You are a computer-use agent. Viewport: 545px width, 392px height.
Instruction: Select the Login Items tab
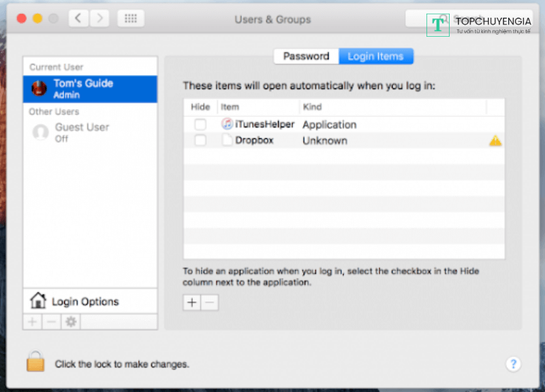pos(375,56)
